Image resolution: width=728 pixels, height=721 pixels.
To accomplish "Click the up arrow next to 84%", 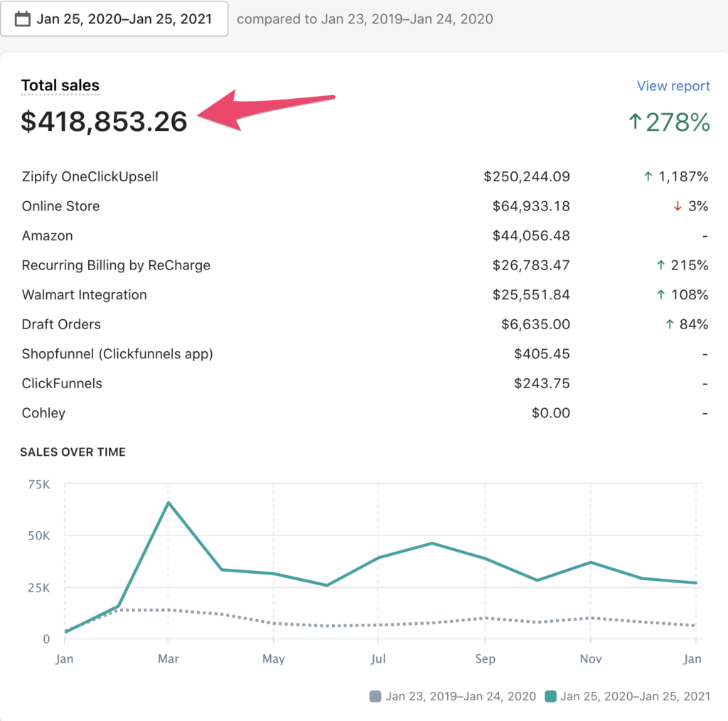I will tap(668, 324).
